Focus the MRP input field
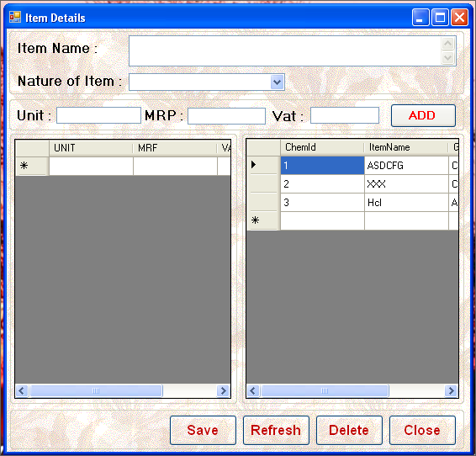Image resolution: width=476 pixels, height=456 pixels. tap(226, 116)
